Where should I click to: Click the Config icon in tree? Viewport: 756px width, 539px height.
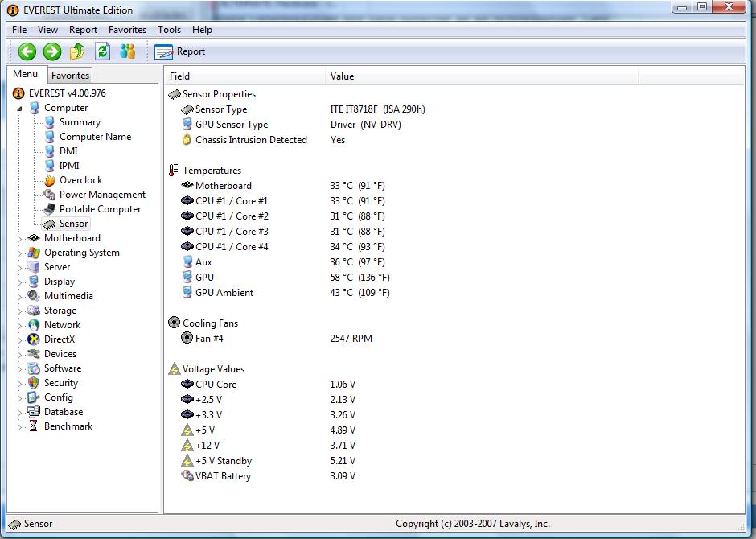coord(33,397)
